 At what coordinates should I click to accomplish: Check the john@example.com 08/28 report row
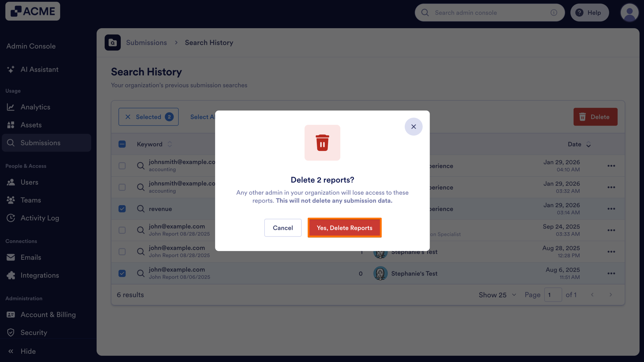pyautogui.click(x=122, y=230)
